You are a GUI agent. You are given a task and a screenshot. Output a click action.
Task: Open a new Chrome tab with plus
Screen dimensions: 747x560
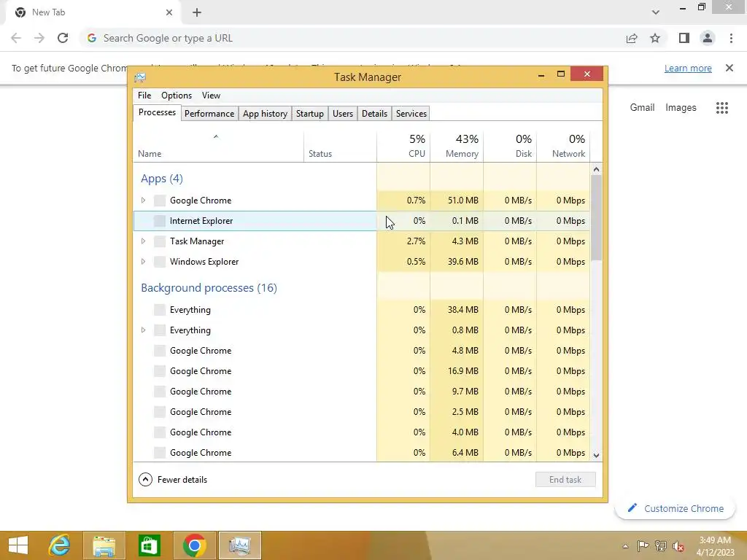tap(197, 12)
